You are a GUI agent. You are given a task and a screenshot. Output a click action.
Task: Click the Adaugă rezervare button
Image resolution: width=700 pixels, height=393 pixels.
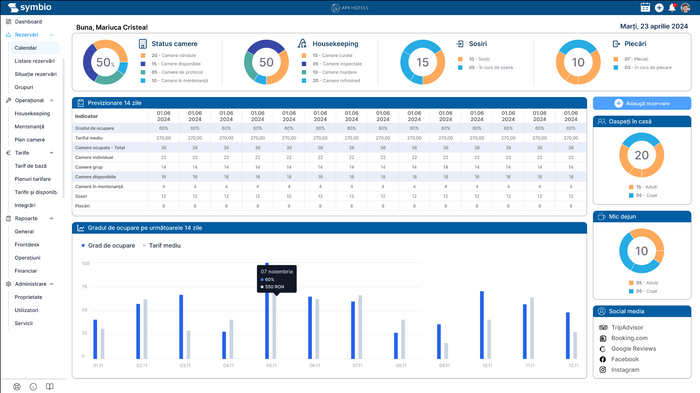[x=642, y=103]
